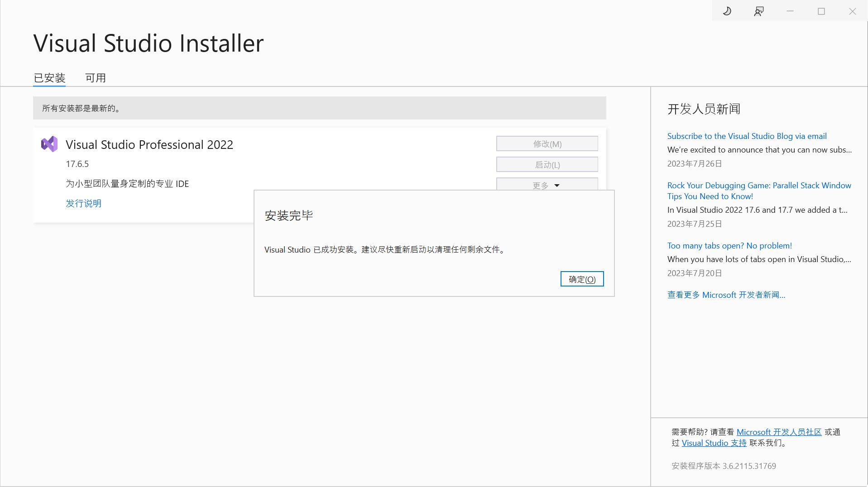Click the 安装完毕 dialog title

tap(289, 215)
